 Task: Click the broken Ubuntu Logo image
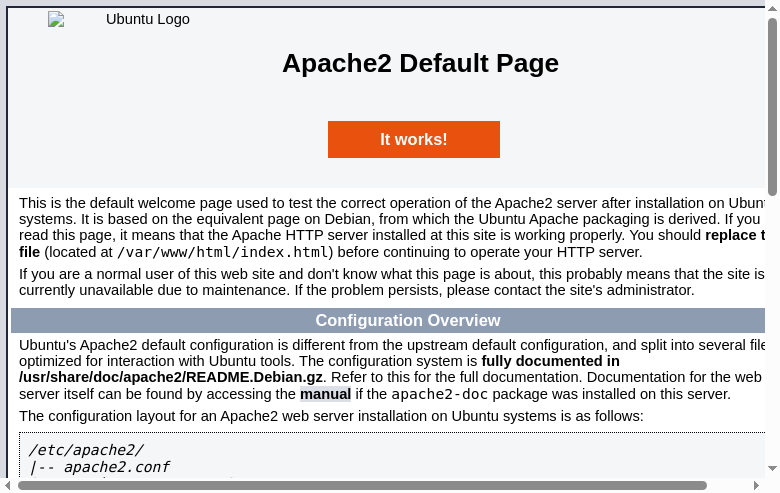click(x=56, y=19)
